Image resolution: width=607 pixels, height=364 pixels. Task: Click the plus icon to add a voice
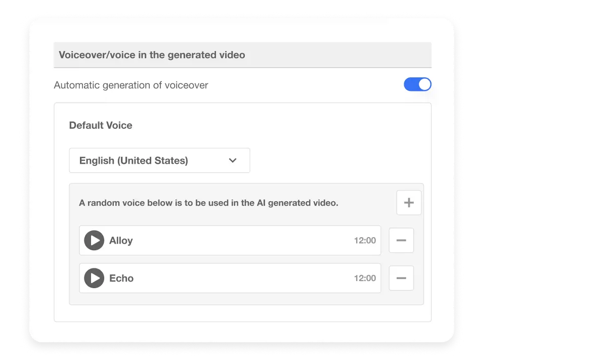[x=408, y=202]
